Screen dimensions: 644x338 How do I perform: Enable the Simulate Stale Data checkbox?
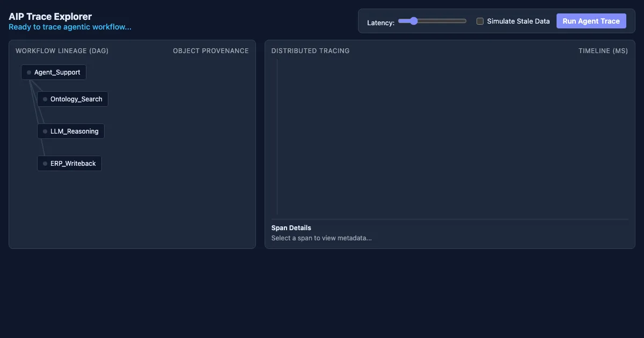click(480, 21)
